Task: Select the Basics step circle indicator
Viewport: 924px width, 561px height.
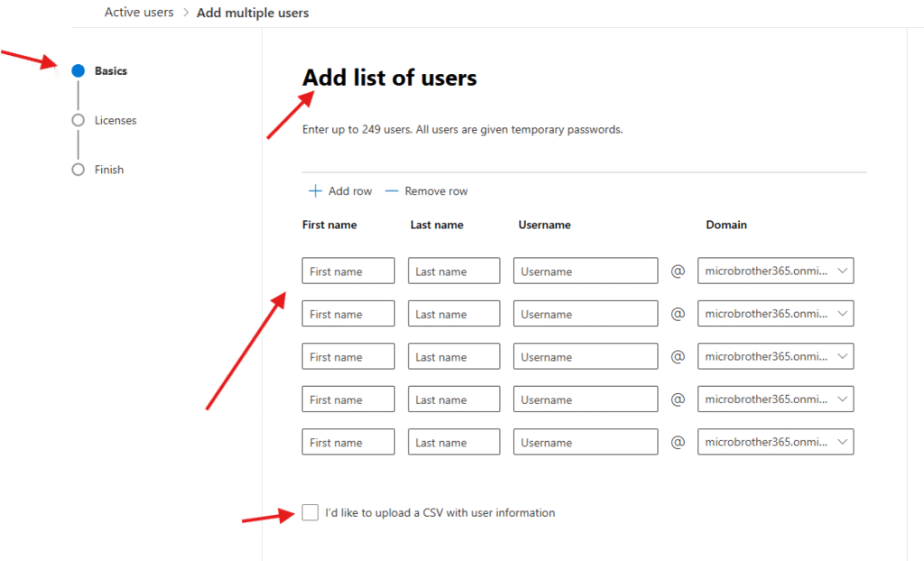Action: [79, 71]
